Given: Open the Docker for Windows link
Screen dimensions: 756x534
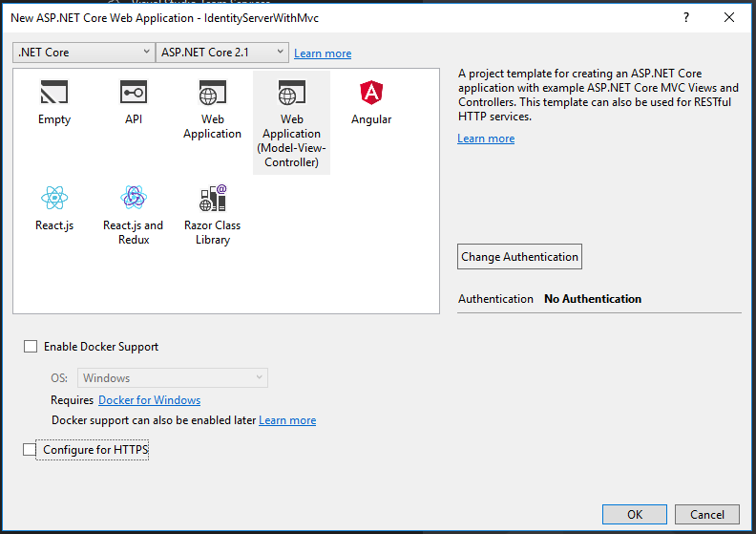Looking at the screenshot, I should click(150, 400).
